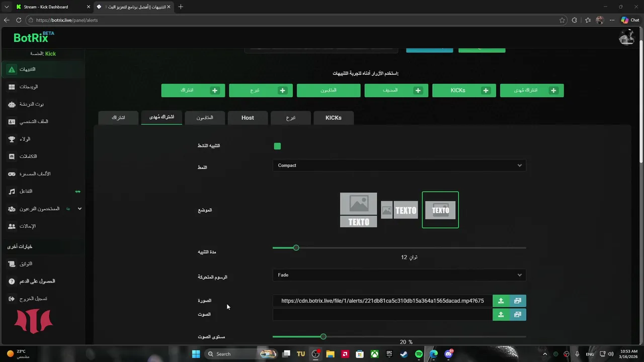
Task: Open the التوثيق documentation icon
Action: (x=12, y=264)
